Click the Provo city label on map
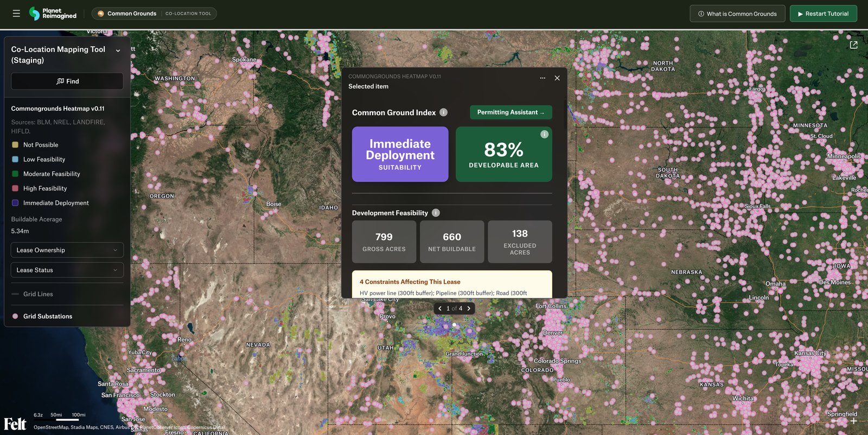The height and width of the screenshot is (435, 868). tap(387, 317)
